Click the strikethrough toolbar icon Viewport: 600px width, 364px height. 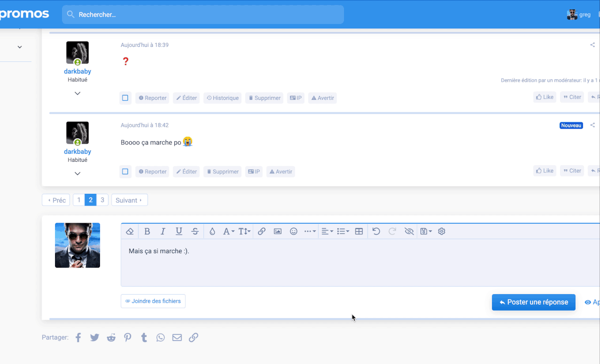tap(195, 231)
